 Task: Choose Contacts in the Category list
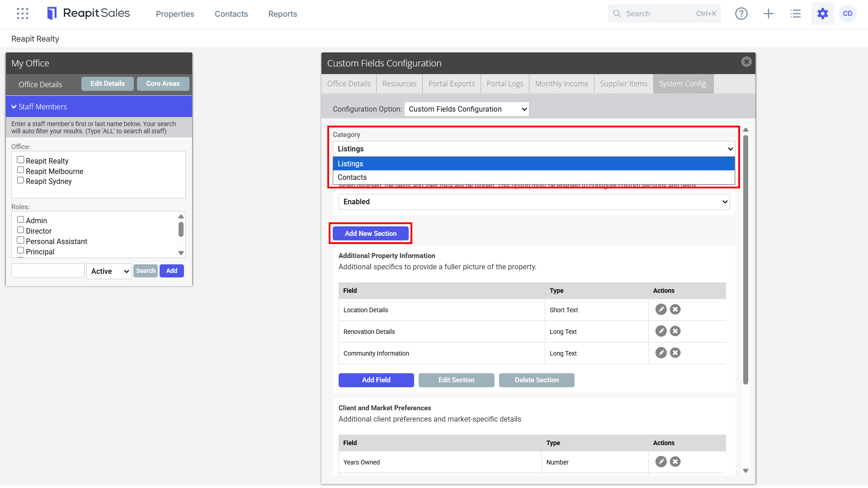[534, 177]
